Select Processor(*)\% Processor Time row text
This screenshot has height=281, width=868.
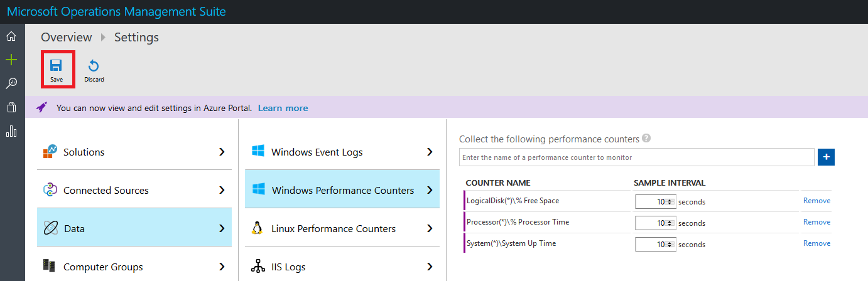click(x=518, y=222)
